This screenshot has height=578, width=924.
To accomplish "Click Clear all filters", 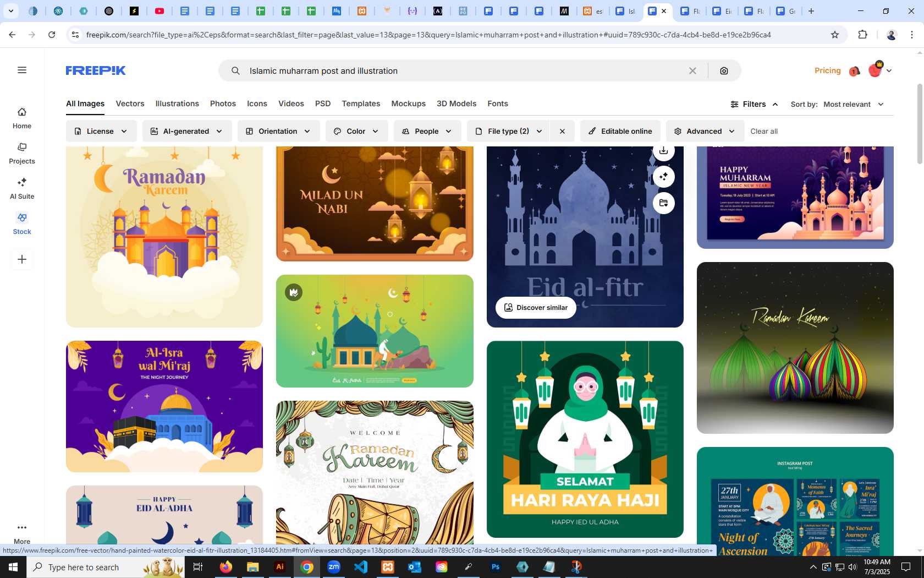I will [x=764, y=131].
